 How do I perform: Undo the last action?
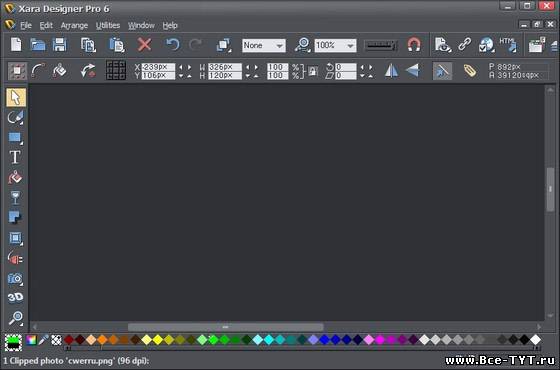point(173,45)
